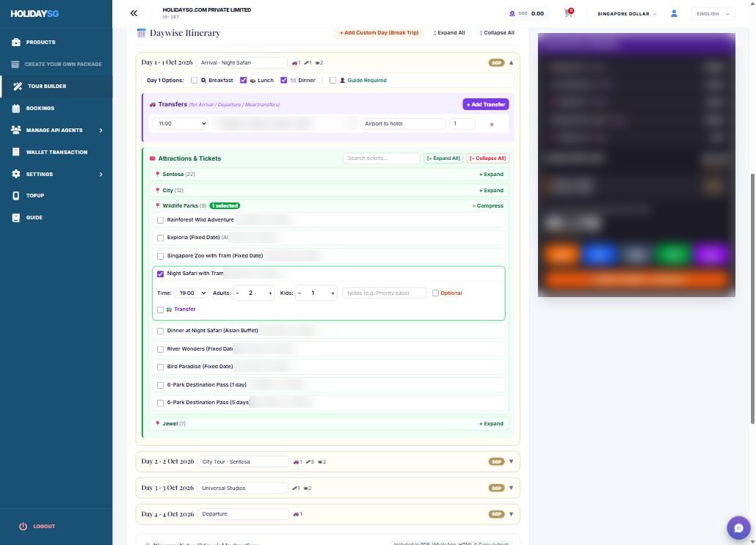Image resolution: width=756 pixels, height=545 pixels.
Task: Click the wallet balance icon
Action: tap(512, 13)
